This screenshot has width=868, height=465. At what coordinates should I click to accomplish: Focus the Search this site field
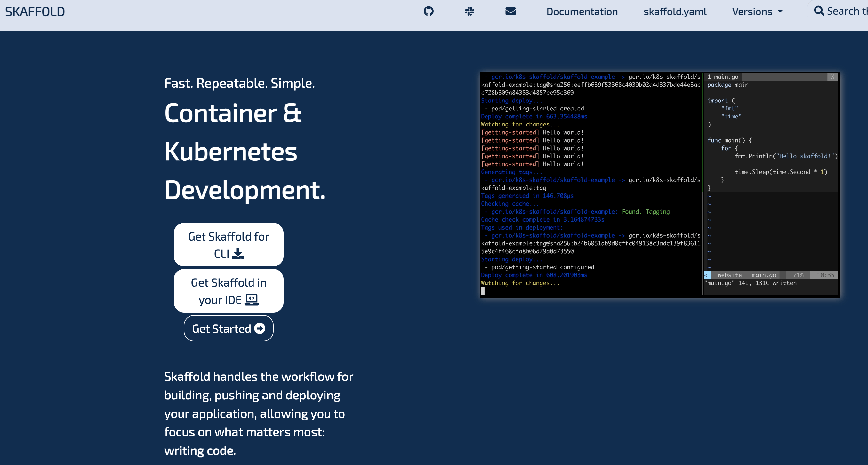click(847, 11)
